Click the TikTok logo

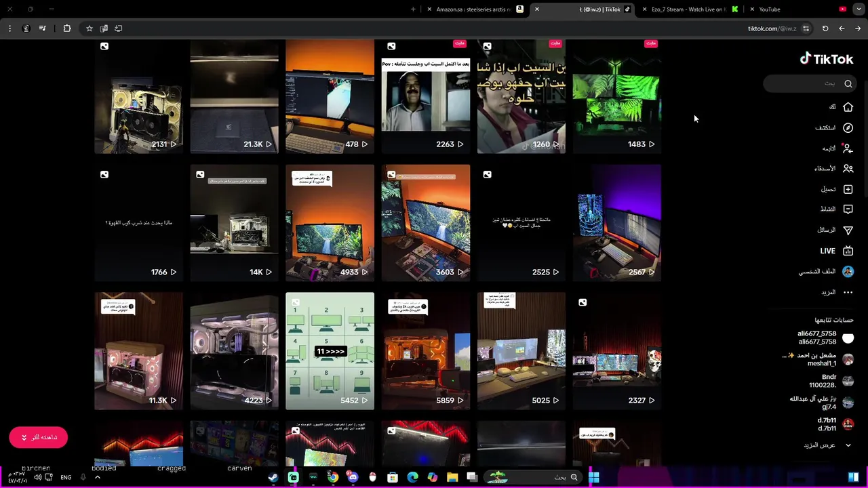pos(827,59)
